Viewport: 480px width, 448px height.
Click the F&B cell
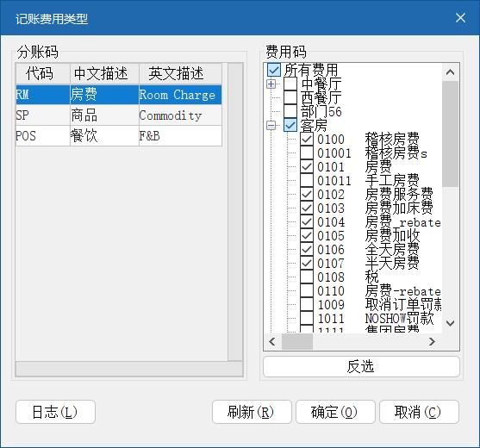pos(180,135)
